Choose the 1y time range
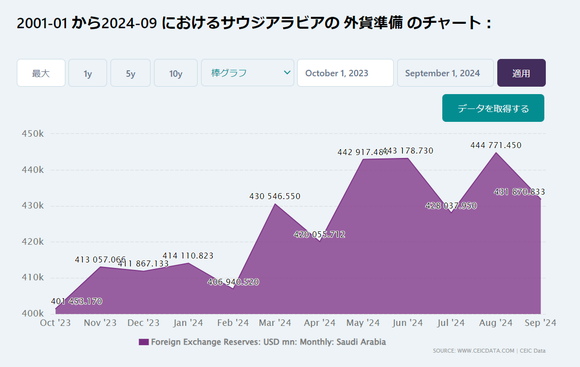The height and width of the screenshot is (367, 580). [88, 73]
